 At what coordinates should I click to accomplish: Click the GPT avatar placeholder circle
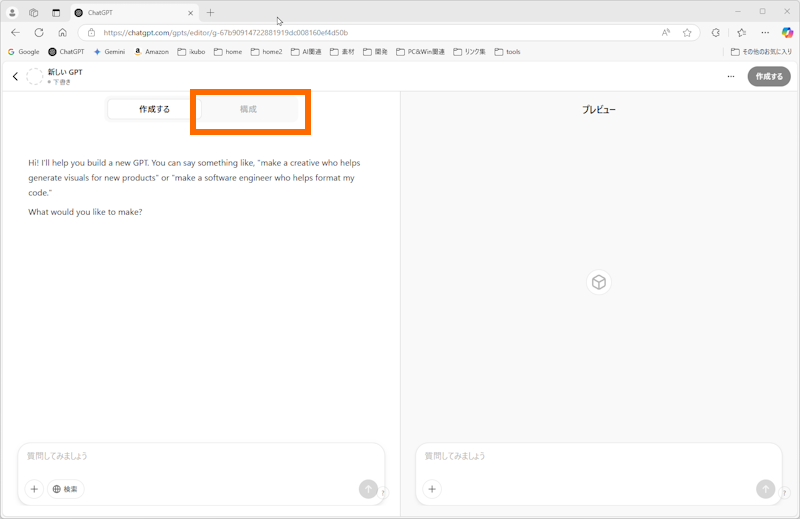tap(35, 76)
